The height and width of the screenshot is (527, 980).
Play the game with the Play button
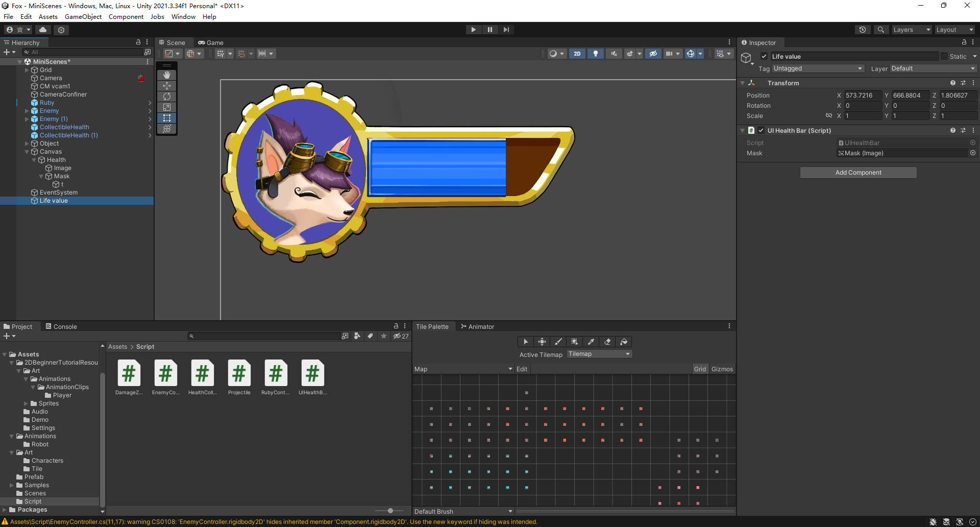(473, 30)
